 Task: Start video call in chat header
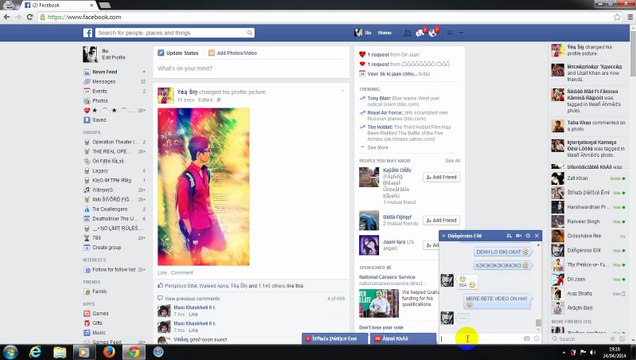point(518,236)
